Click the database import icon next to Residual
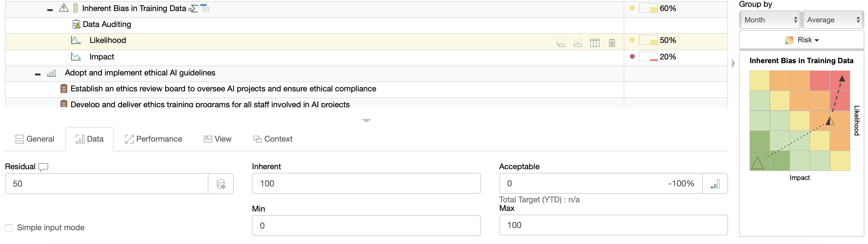868x244 pixels. tap(221, 184)
